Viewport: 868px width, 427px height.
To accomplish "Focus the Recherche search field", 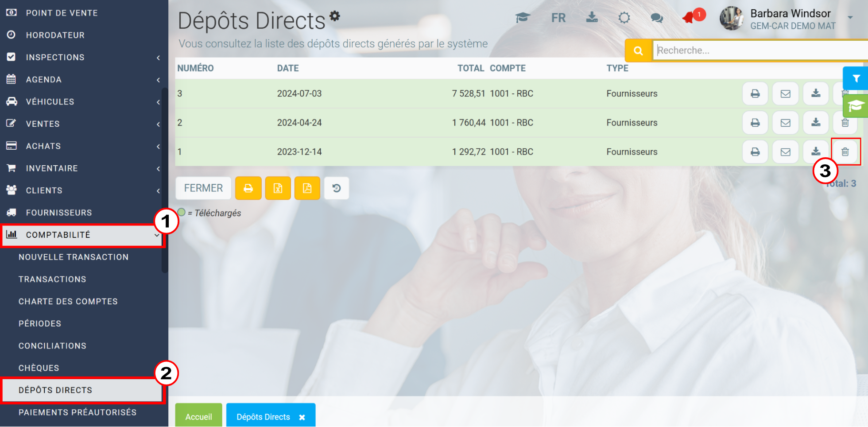I will coord(760,50).
